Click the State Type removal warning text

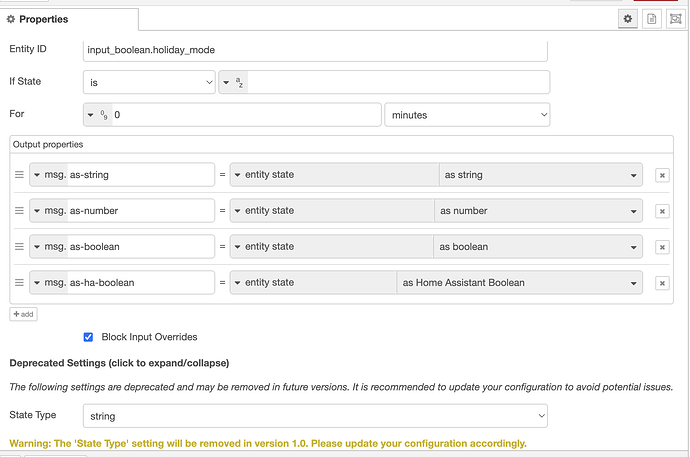click(x=268, y=443)
